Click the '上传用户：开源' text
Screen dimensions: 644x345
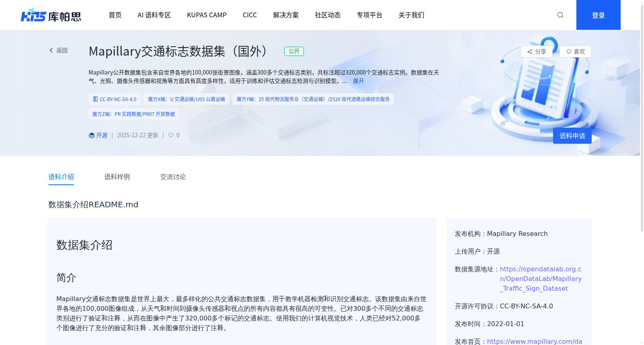477,251
